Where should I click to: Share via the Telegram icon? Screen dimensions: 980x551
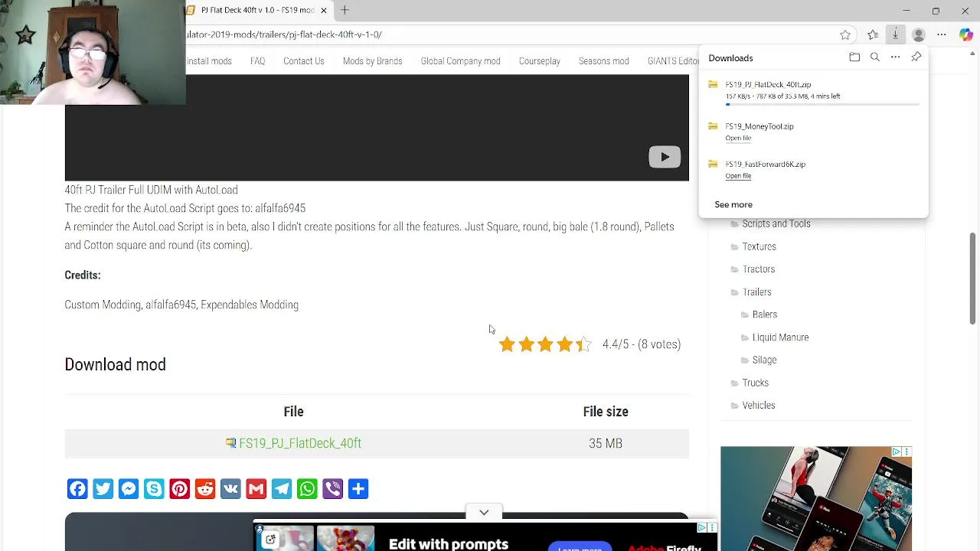click(x=282, y=489)
